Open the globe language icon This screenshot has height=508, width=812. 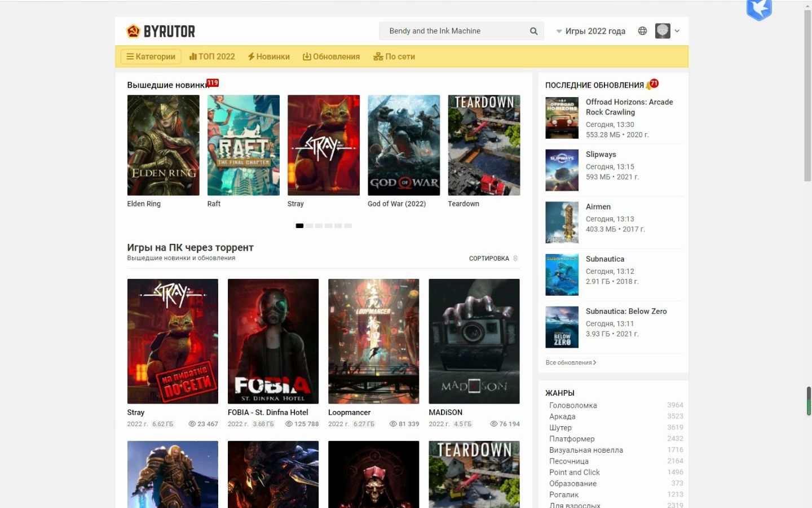click(642, 31)
